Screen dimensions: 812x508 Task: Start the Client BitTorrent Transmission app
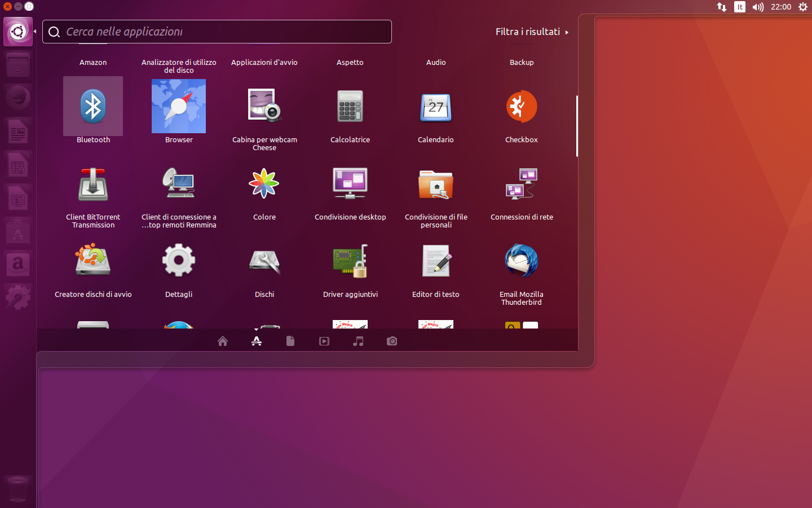tap(93, 183)
